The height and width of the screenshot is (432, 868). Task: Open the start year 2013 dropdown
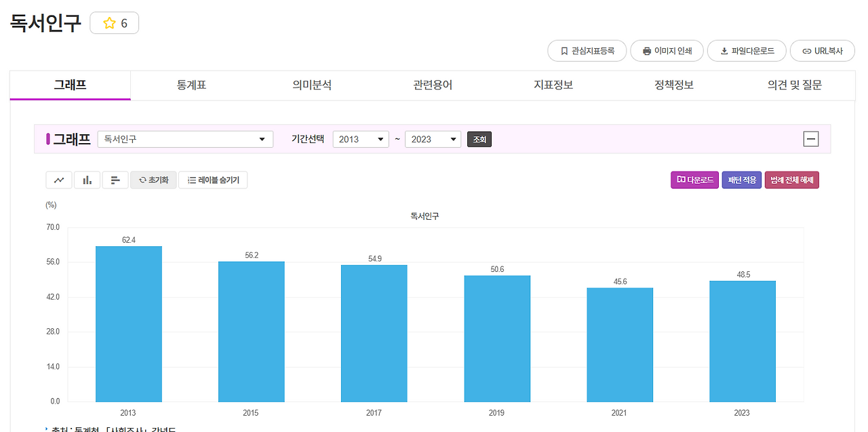361,139
